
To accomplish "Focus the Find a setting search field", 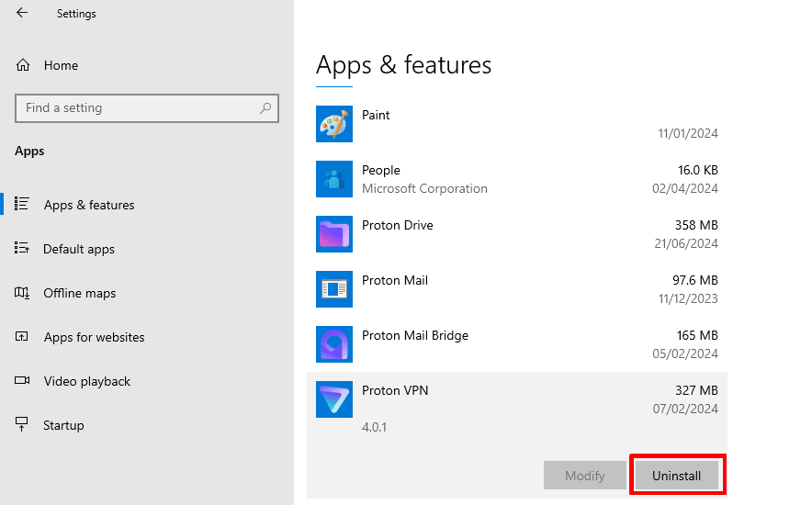I will click(147, 108).
